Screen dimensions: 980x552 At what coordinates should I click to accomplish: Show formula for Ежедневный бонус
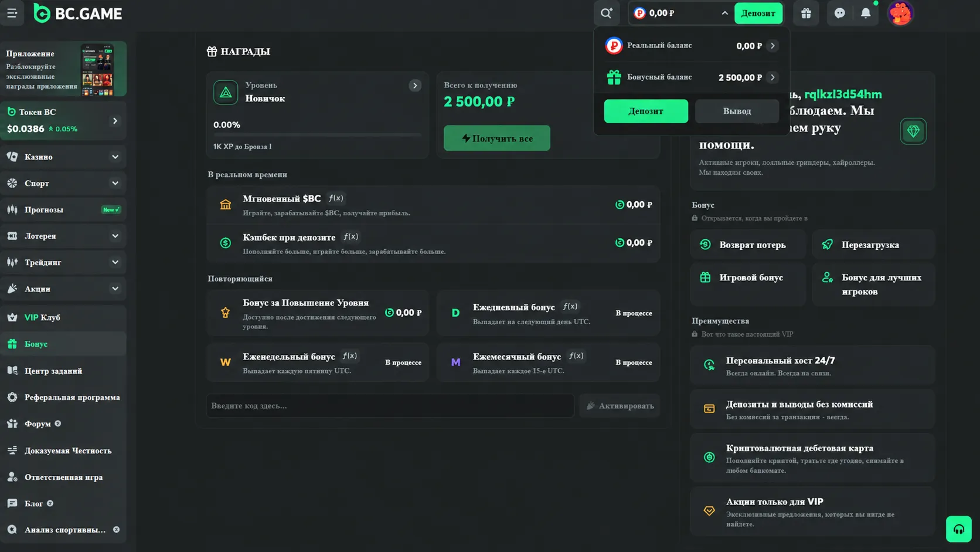(x=570, y=306)
